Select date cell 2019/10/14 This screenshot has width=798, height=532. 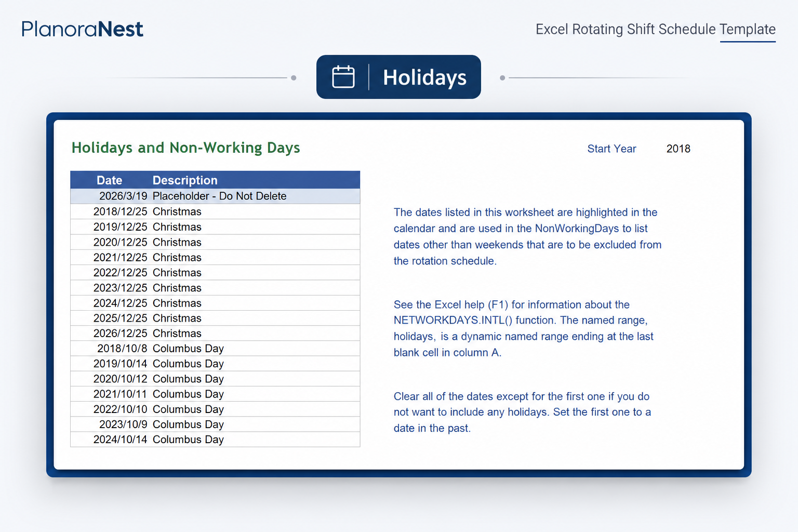[x=121, y=364]
